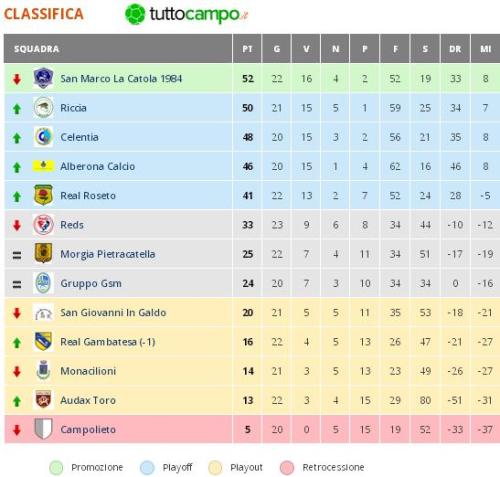Click the Campolieto shield icon
This screenshot has width=500, height=477.
pyautogui.click(x=43, y=429)
